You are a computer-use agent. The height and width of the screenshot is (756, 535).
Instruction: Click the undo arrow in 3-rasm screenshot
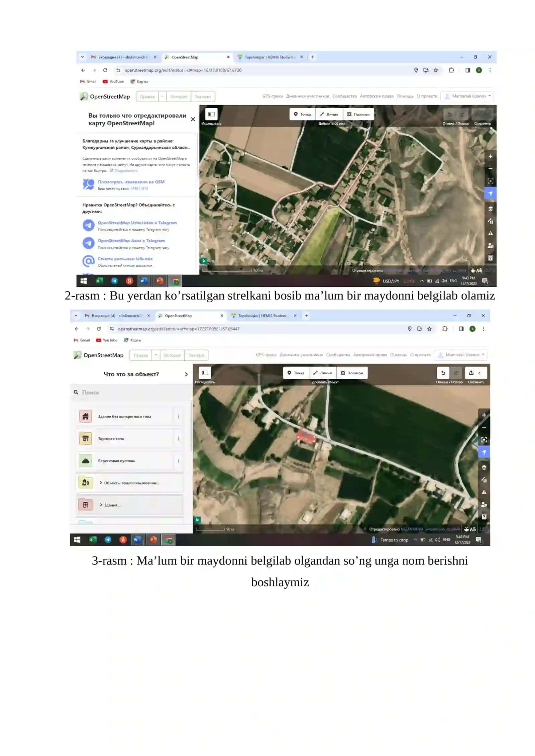(x=443, y=373)
